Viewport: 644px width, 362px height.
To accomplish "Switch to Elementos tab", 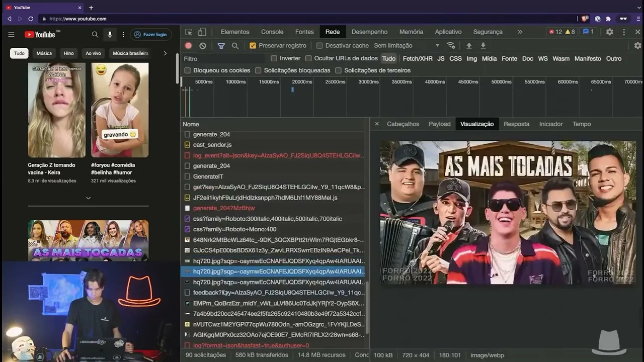I will pos(235,32).
